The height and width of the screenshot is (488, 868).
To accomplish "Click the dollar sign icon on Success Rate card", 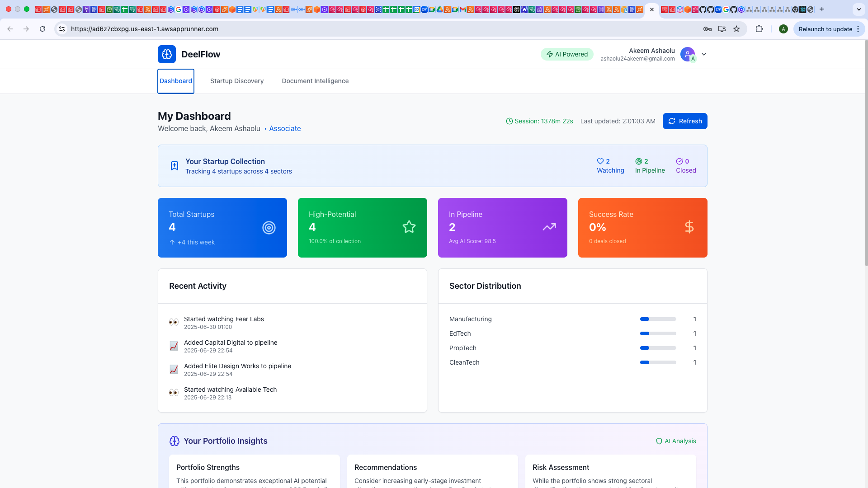I will click(689, 227).
